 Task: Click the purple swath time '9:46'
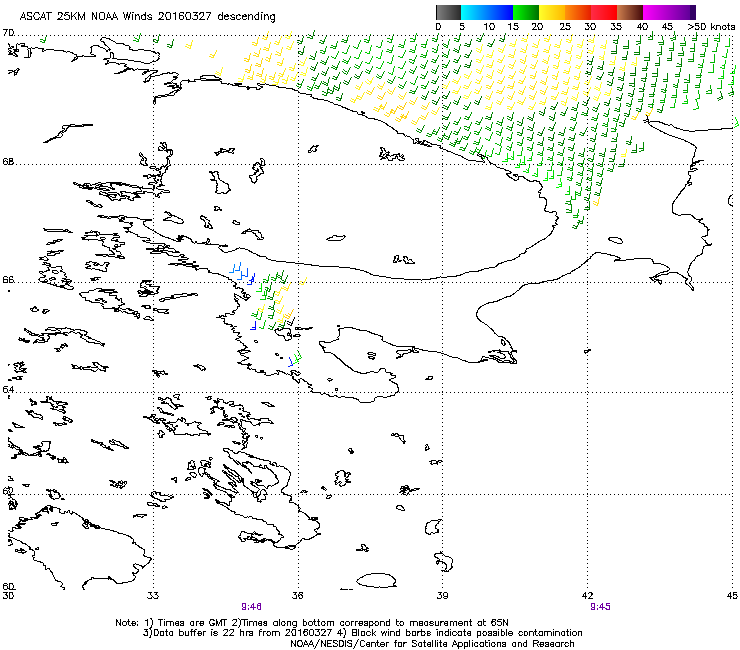252,607
